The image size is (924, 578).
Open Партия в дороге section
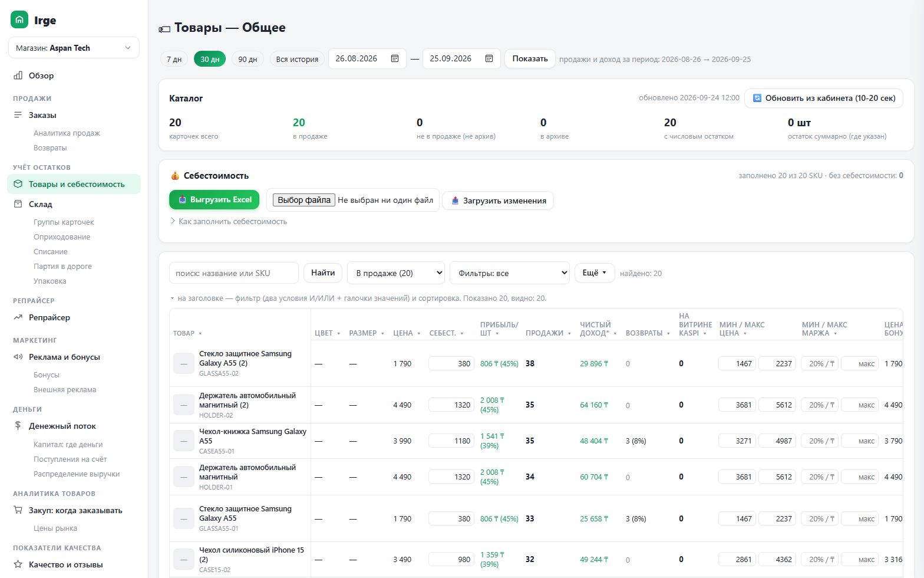pos(62,266)
